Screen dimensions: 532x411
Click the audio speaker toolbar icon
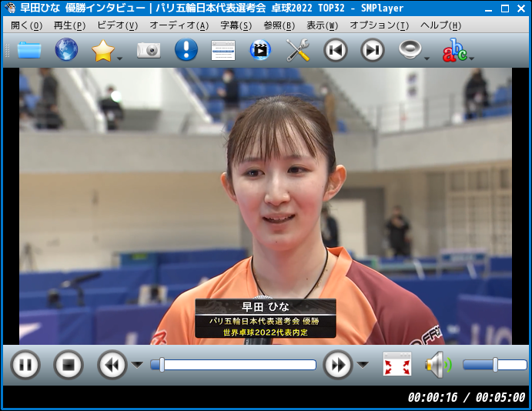click(x=410, y=49)
